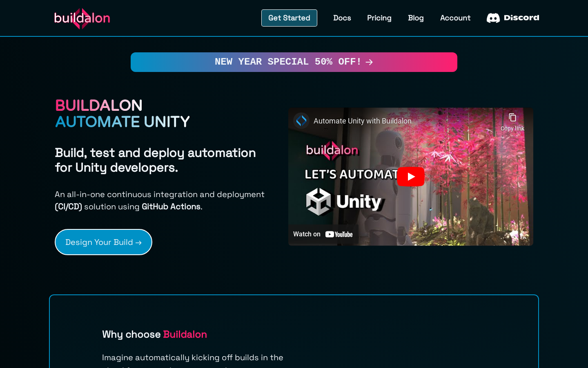The width and height of the screenshot is (588, 368).
Task: Click the AUTOMATE UNITY heading text
Action: (x=122, y=122)
